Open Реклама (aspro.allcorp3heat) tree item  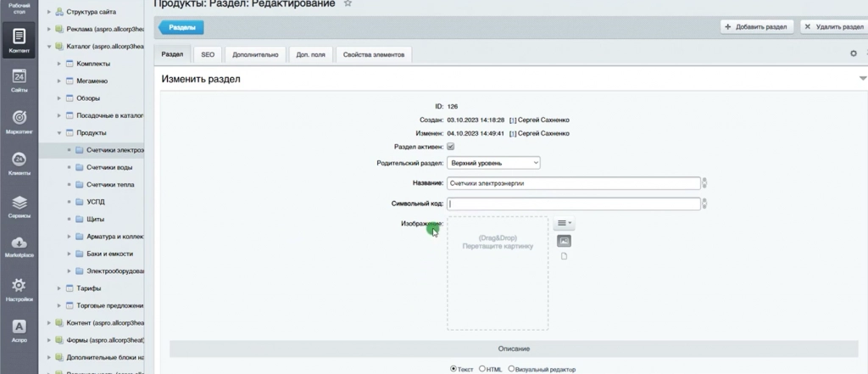coord(105,29)
